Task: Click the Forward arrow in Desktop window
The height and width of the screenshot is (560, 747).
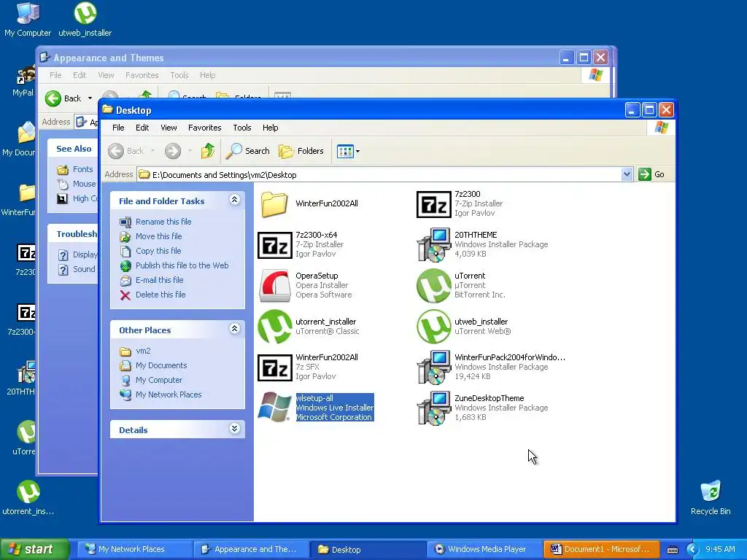Action: tap(172, 151)
